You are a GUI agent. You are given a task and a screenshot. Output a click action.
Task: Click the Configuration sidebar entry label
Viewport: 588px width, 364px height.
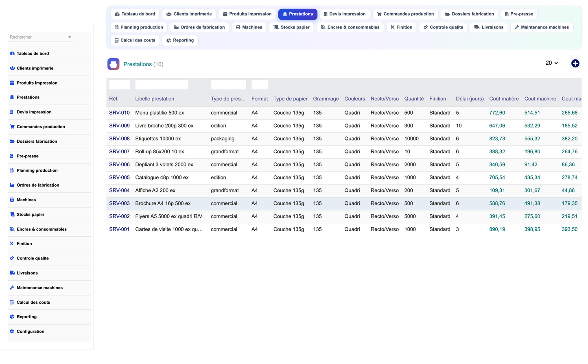coord(31,331)
